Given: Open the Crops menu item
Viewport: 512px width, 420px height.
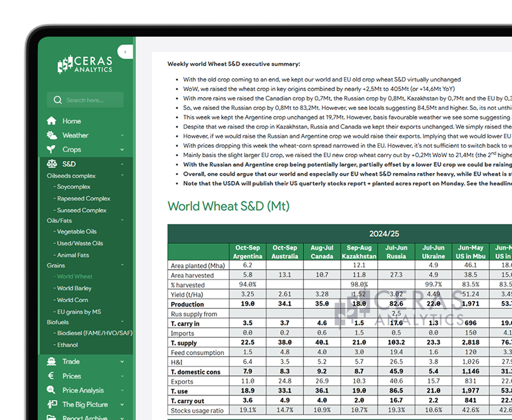Looking at the screenshot, I should (72, 150).
